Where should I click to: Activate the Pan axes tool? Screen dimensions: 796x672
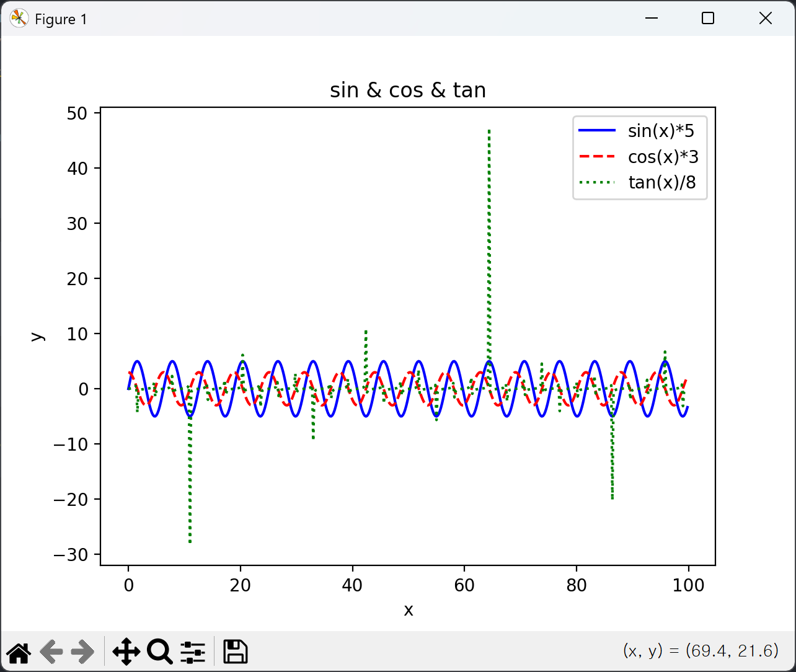tap(126, 652)
